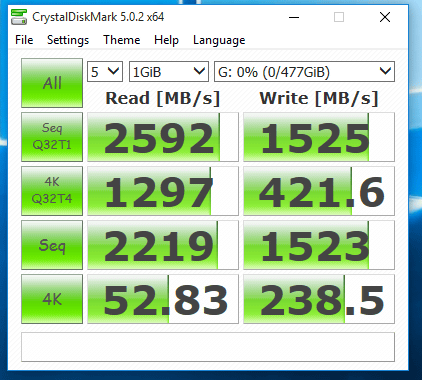
Task: Expand the test size dropdown showing 1GiB
Action: pos(169,71)
